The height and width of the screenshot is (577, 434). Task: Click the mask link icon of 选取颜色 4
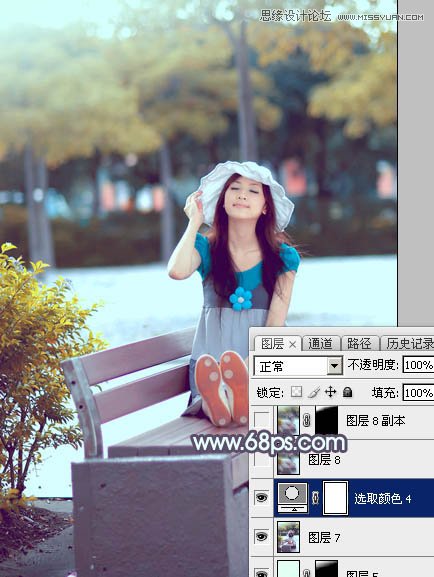(x=315, y=498)
